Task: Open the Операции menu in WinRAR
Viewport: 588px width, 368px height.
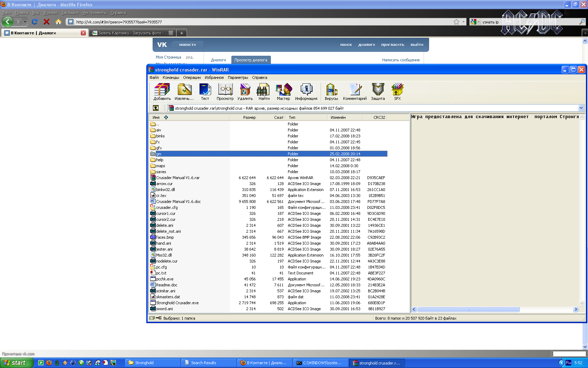Action: (x=192, y=77)
